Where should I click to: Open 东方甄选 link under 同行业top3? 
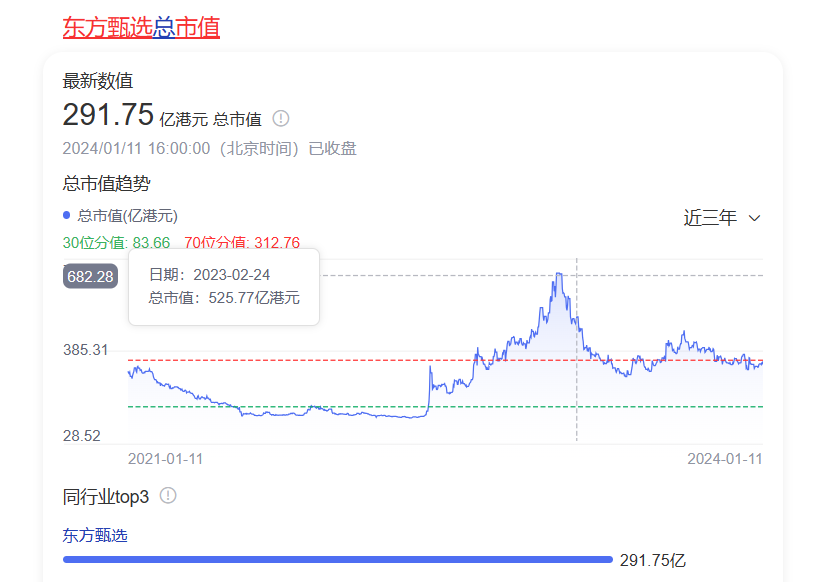pyautogui.click(x=95, y=535)
